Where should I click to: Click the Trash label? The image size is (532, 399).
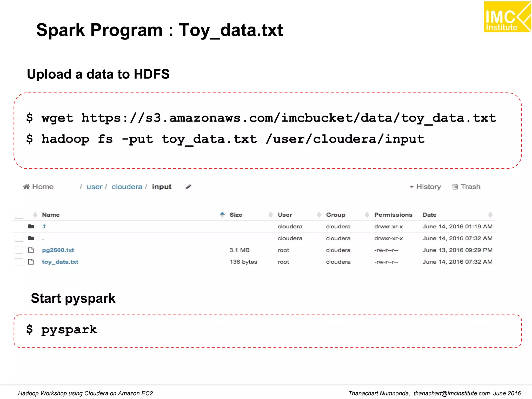(470, 187)
